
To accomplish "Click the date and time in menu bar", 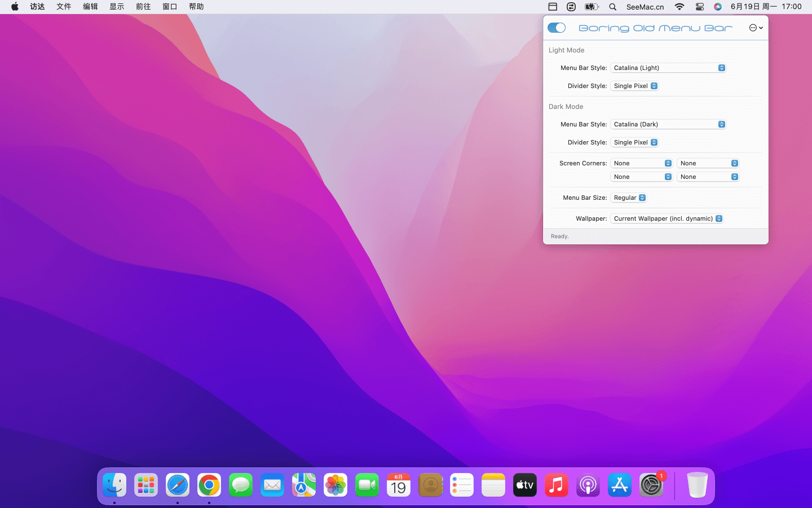I will click(x=766, y=7).
